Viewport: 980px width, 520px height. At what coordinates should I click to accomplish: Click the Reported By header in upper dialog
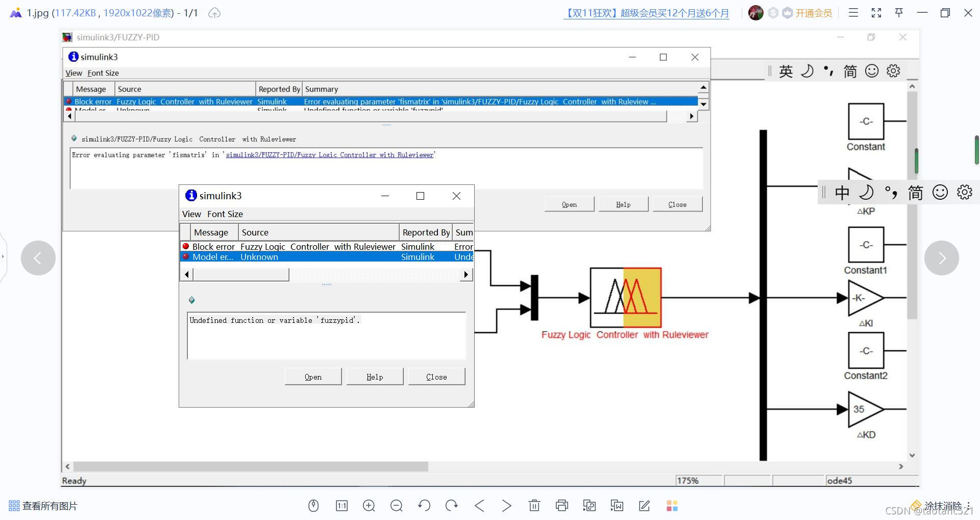click(x=279, y=89)
